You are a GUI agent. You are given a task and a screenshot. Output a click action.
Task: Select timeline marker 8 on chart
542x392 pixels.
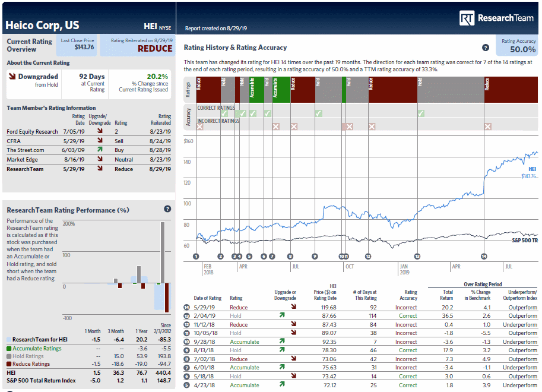[x=290, y=257]
